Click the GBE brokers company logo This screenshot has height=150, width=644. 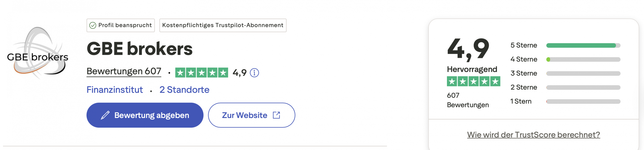[x=38, y=53]
